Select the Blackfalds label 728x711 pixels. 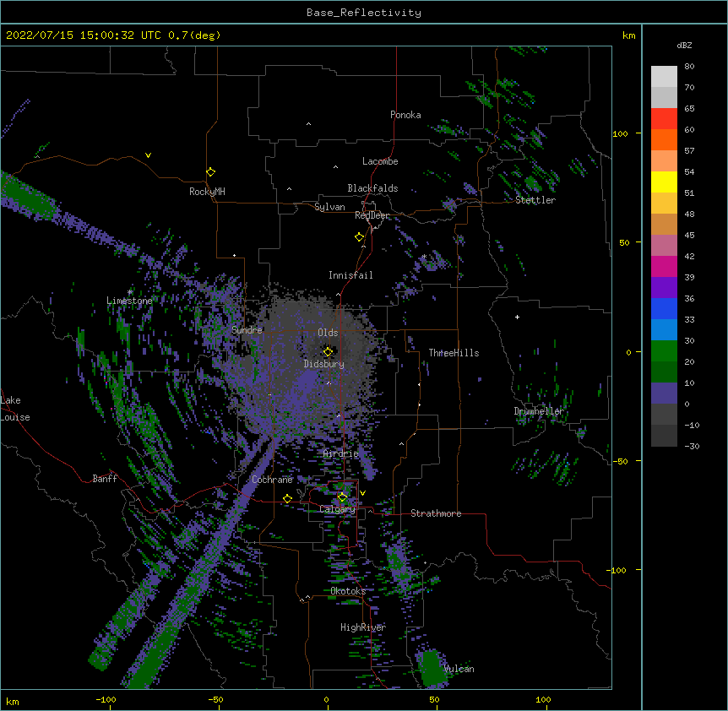pyautogui.click(x=372, y=188)
